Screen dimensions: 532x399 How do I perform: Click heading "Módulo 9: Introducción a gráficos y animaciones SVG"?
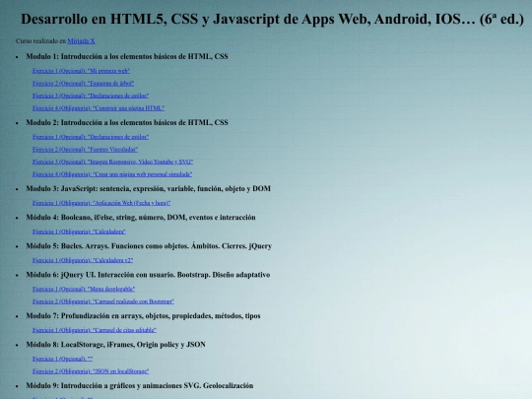[x=140, y=386]
